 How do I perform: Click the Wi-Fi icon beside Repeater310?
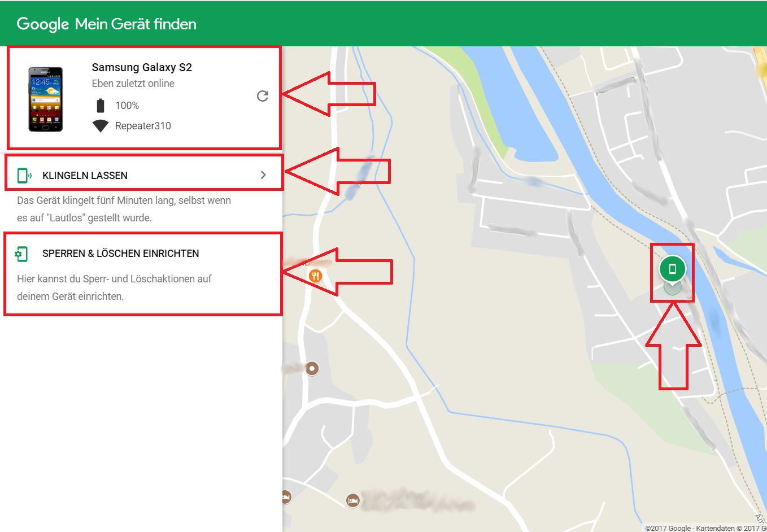tap(101, 126)
